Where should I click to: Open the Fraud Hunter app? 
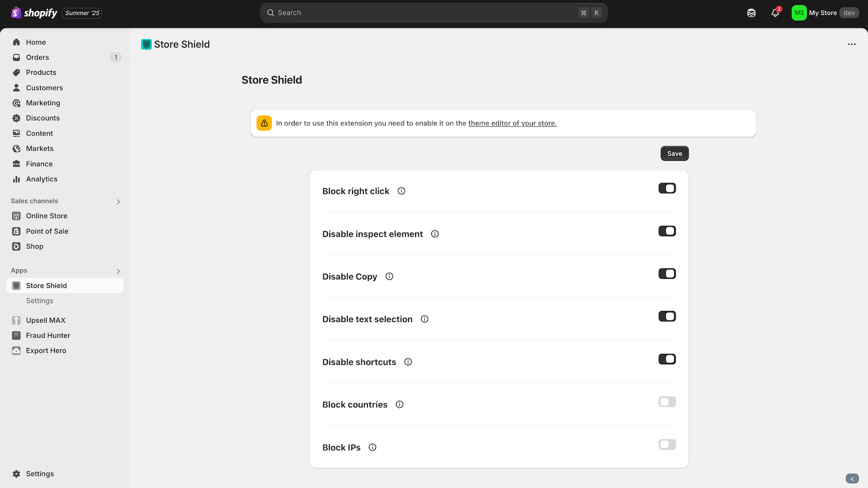[48, 335]
